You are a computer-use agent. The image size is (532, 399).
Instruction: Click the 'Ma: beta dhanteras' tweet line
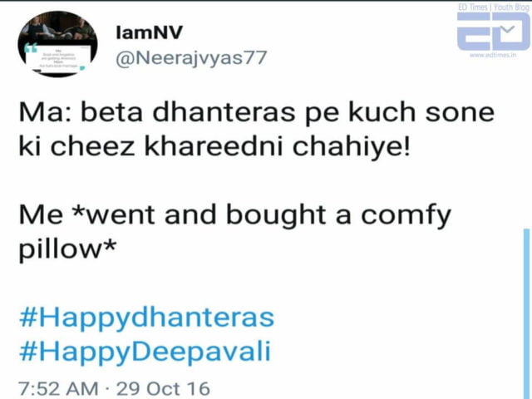[257, 113]
